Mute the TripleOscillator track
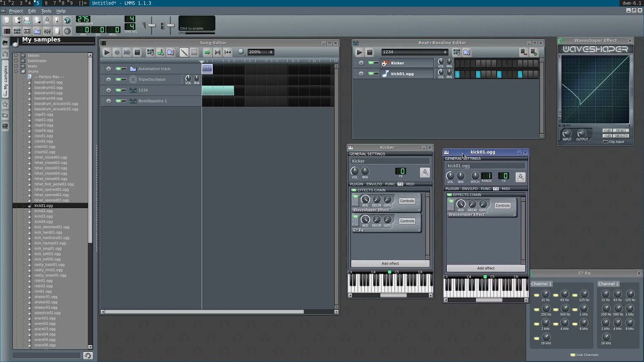644x362 pixels. tap(118, 79)
